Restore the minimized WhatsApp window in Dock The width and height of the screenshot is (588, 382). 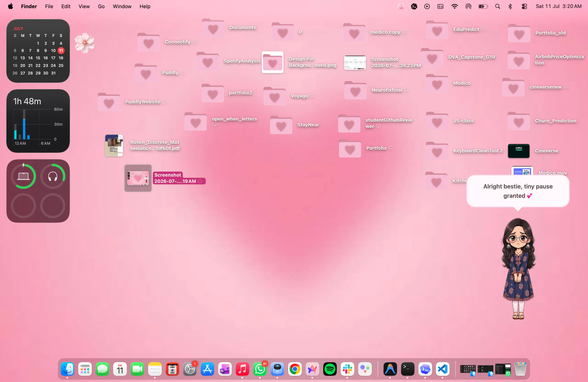pos(503,370)
